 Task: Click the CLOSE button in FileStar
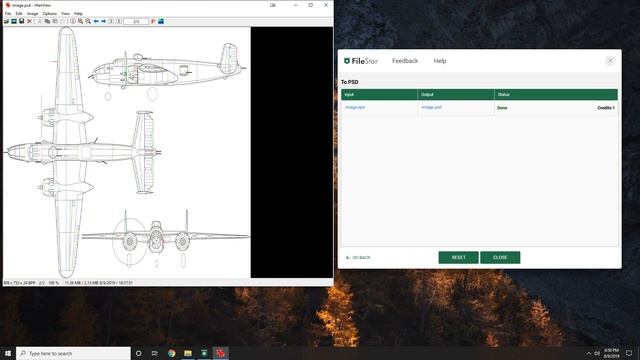(500, 258)
